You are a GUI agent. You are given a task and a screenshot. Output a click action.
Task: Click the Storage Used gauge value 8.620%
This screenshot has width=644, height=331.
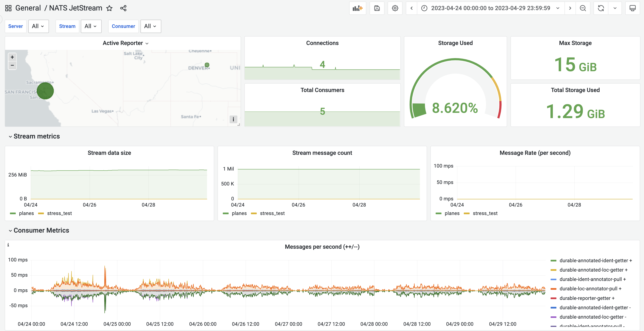(455, 108)
